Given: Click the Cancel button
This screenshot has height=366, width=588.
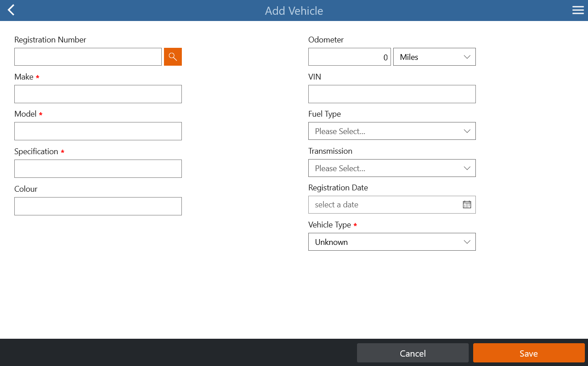Looking at the screenshot, I should pyautogui.click(x=412, y=353).
